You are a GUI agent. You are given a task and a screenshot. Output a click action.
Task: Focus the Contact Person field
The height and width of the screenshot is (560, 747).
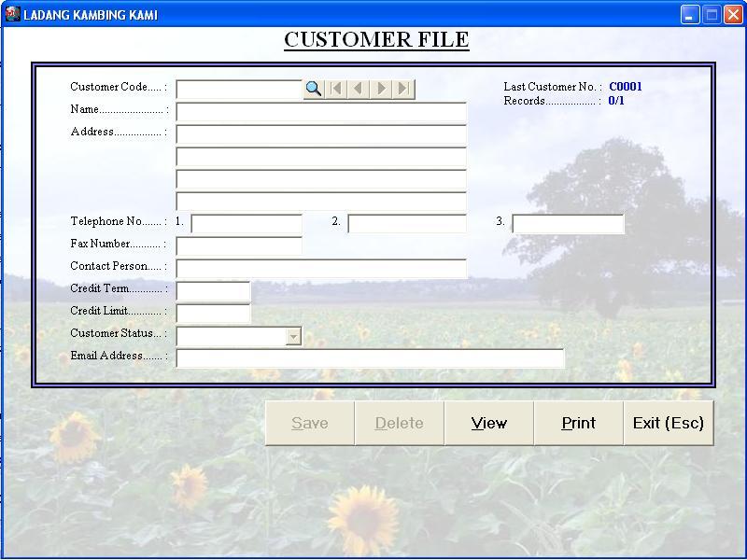tap(321, 269)
